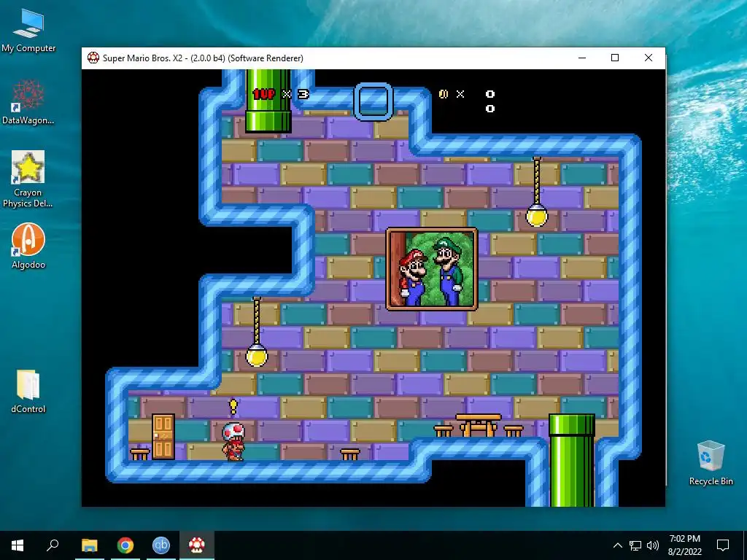The height and width of the screenshot is (560, 747).
Task: Click the empty reserve item box
Action: coord(373,102)
